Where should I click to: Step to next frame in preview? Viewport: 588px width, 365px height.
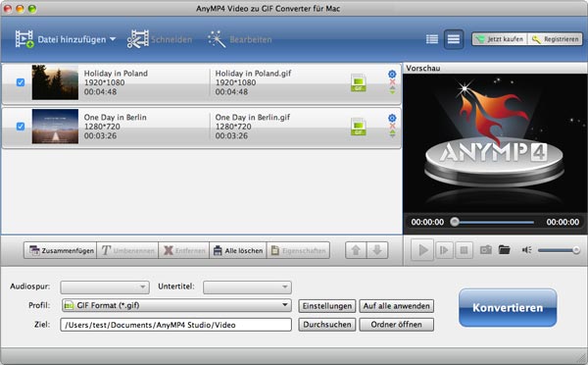tap(444, 250)
